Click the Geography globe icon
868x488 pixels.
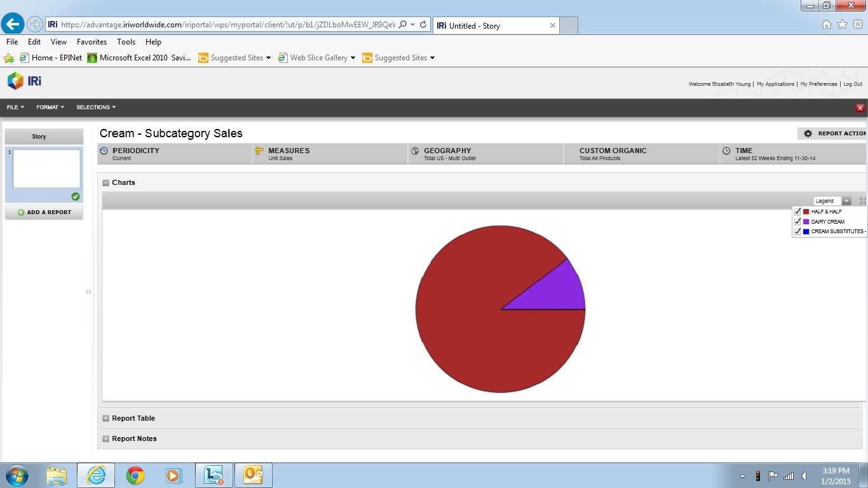pyautogui.click(x=415, y=151)
